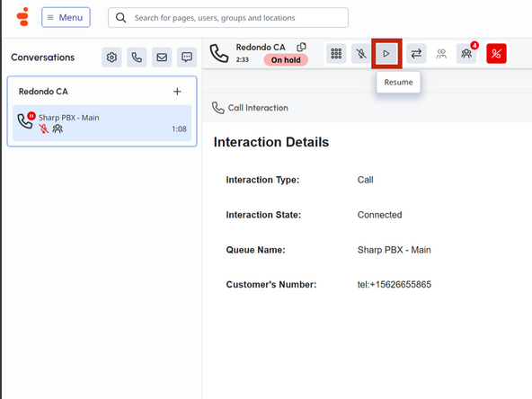This screenshot has width=532, height=399.
Task: Toggle mute microphone in call toolbar
Action: pyautogui.click(x=361, y=54)
